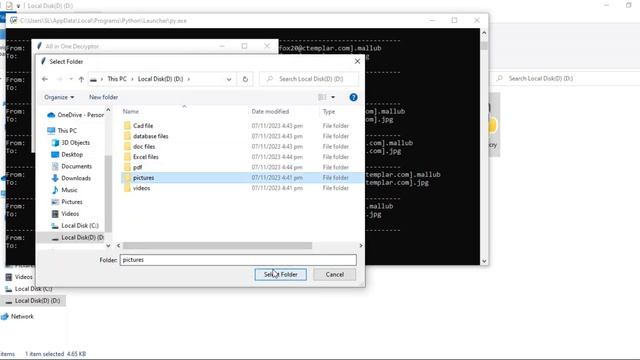The image size is (640, 360).
Task: Click the horizontal scrollbar in file list
Action: click(x=218, y=246)
